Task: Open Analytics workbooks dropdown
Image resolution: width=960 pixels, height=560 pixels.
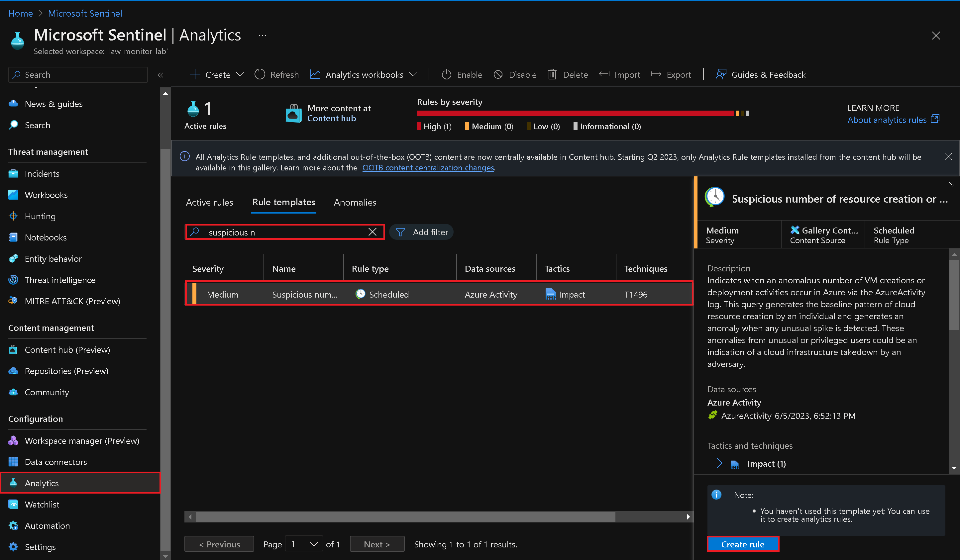Action: point(364,75)
